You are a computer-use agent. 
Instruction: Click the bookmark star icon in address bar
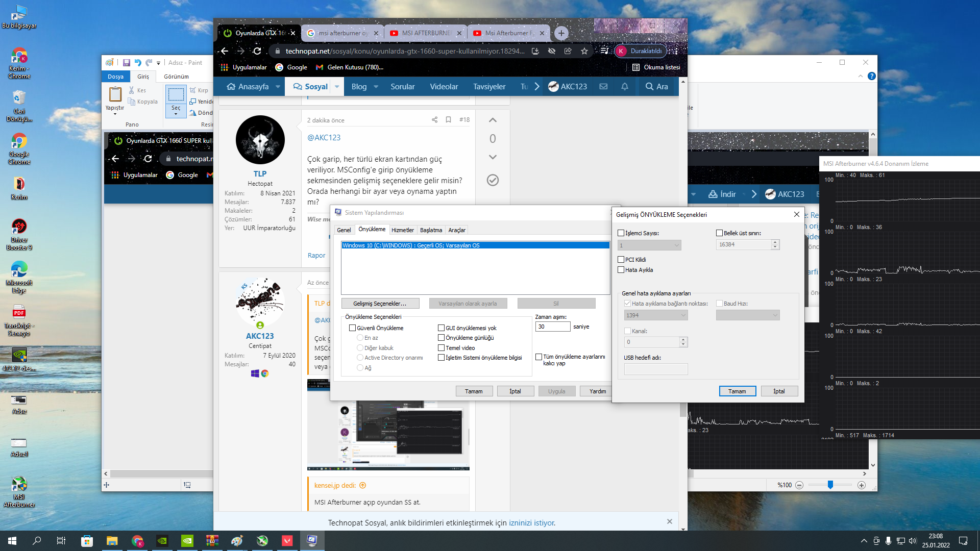[x=584, y=51]
